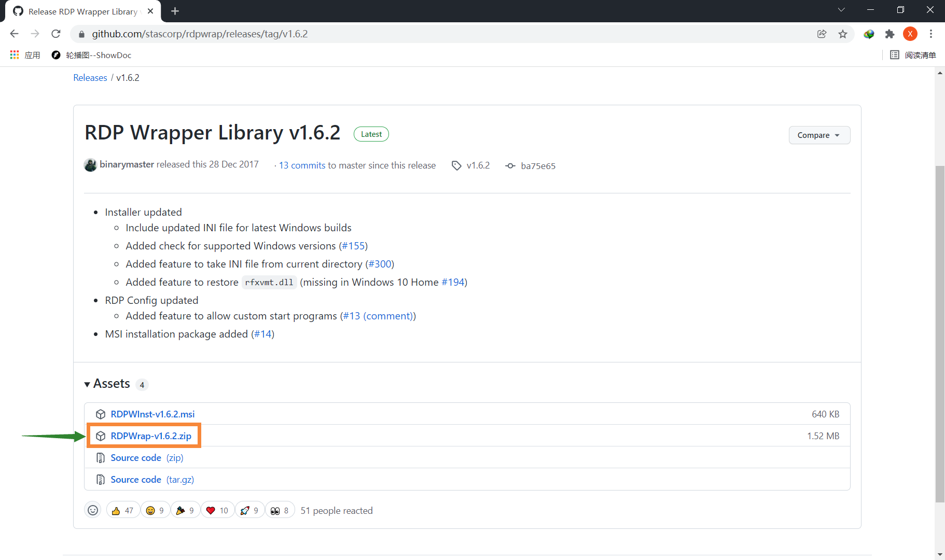Select the Release RDP Wrapper Library tab
The height and width of the screenshot is (560, 945).
[x=83, y=11]
